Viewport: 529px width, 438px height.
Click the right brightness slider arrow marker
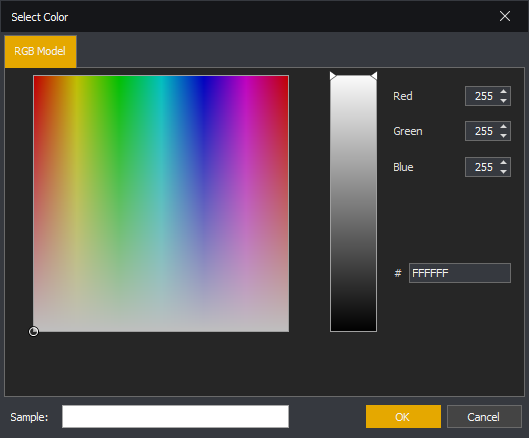point(374,76)
